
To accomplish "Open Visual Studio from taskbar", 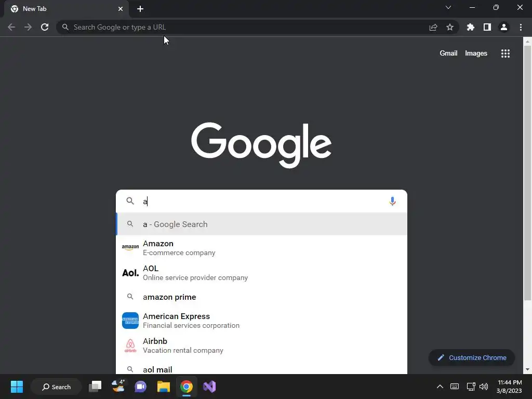I will (209, 387).
